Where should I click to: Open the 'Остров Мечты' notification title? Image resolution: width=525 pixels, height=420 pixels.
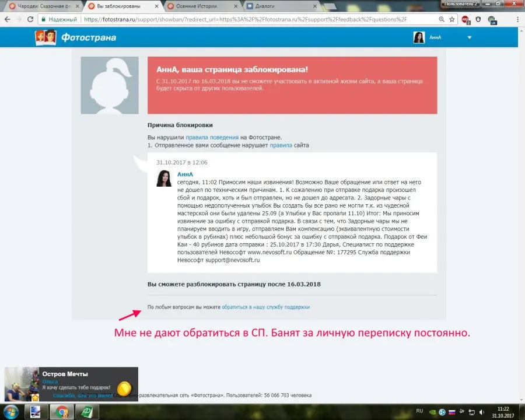coord(65,374)
